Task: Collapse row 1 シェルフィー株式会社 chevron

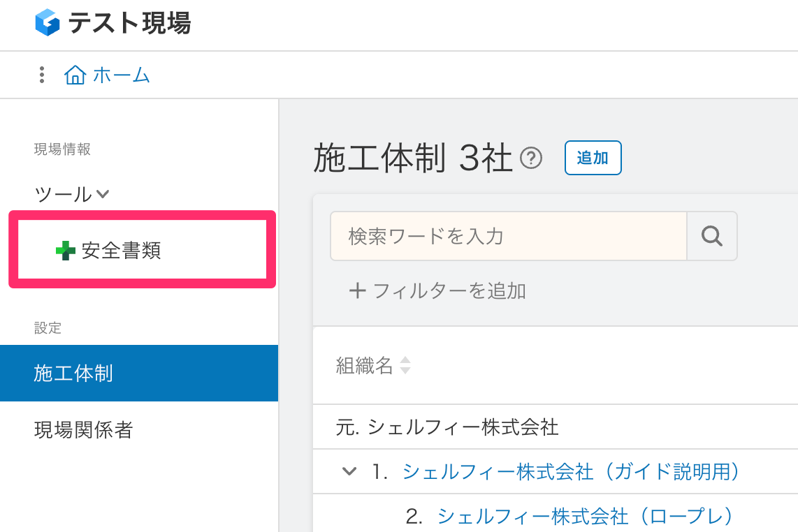Action: click(349, 472)
